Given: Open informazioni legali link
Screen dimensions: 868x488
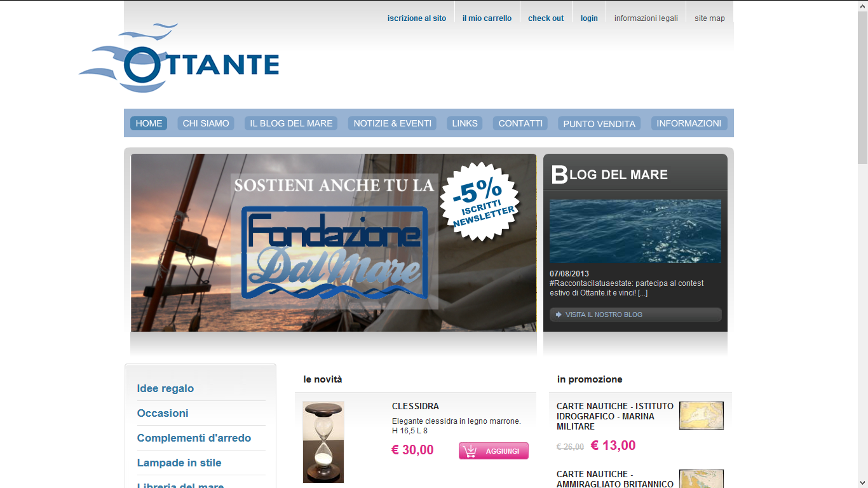Looking at the screenshot, I should click(x=646, y=18).
